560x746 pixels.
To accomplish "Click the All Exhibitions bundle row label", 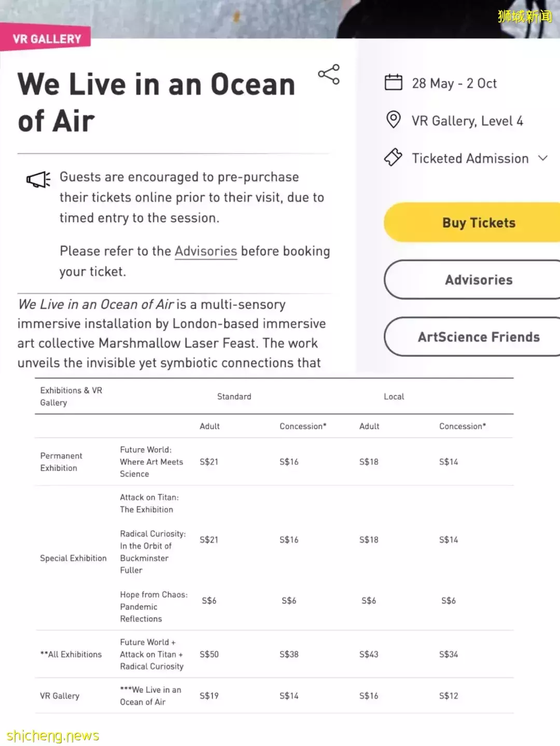I will [x=71, y=655].
